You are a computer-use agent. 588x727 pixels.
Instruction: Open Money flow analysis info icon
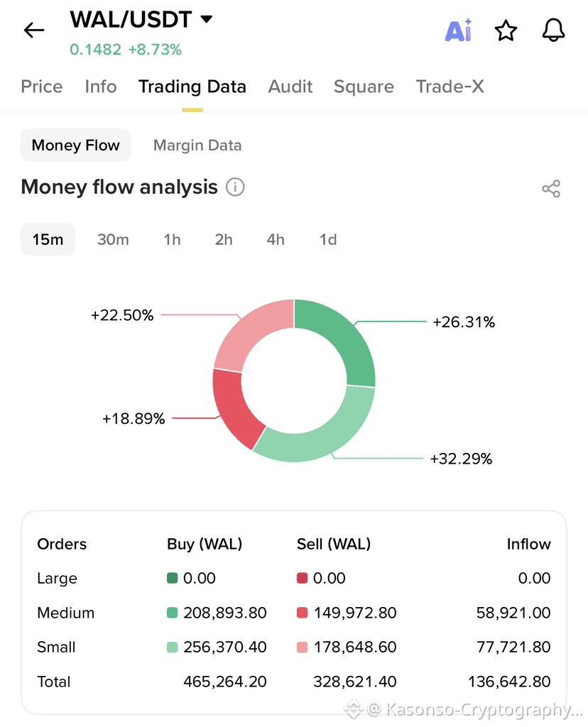click(235, 187)
